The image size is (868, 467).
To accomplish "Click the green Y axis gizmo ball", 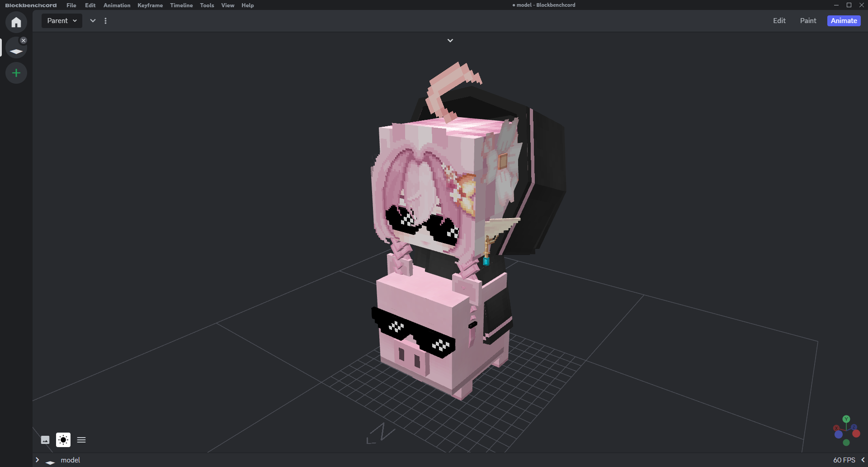I will pyautogui.click(x=846, y=419).
